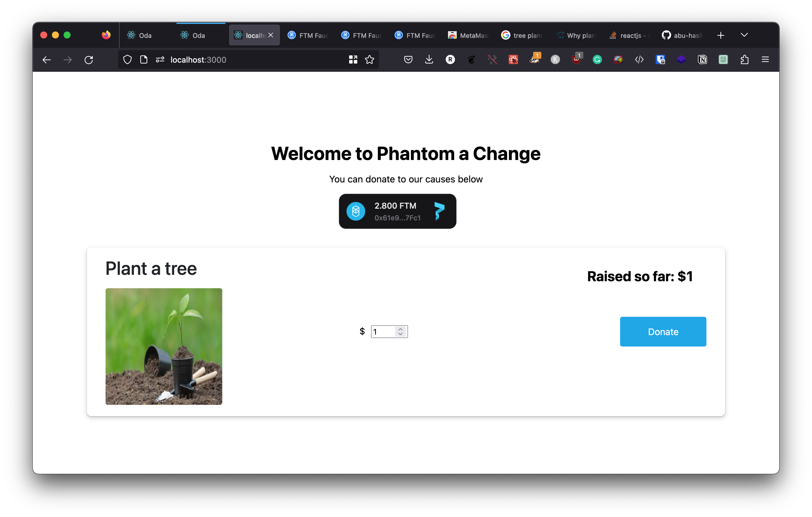Open the Firefox downloads panel

click(x=429, y=60)
